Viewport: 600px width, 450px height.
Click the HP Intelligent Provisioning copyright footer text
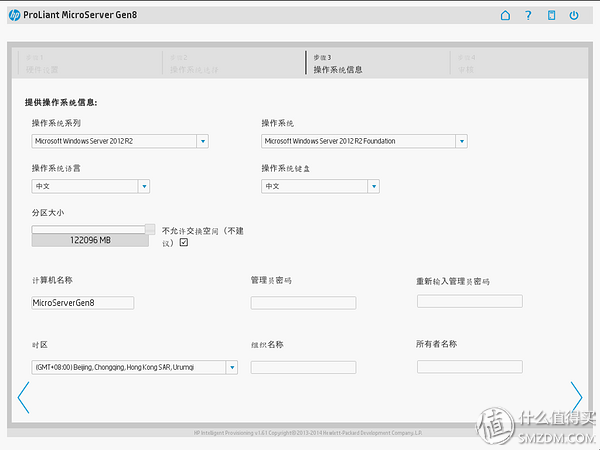tap(308, 433)
